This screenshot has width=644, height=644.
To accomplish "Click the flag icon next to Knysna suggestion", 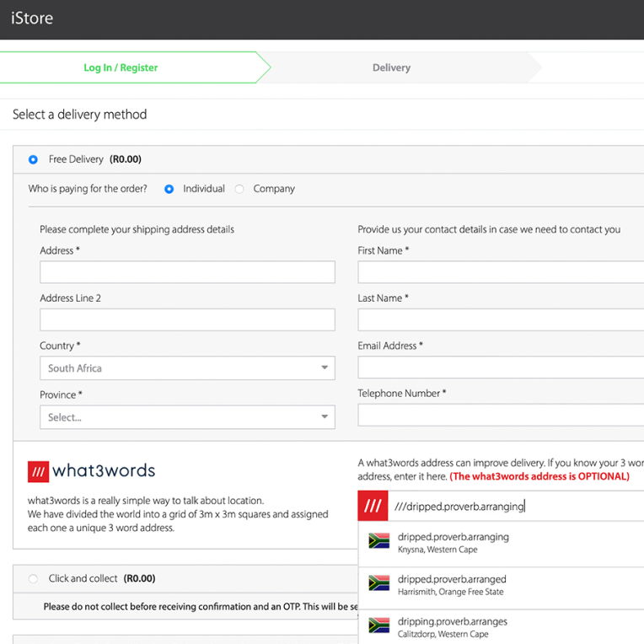I will pos(378,540).
